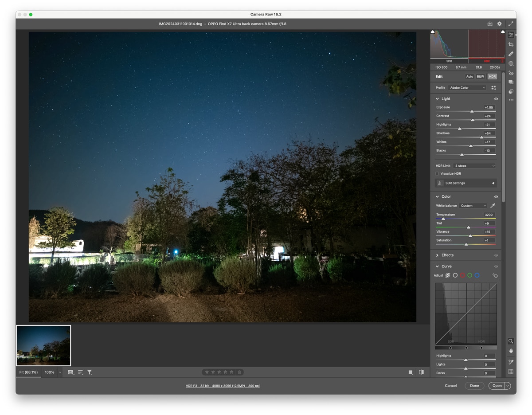Open Camera Raw preferences gear
532x415 pixels.
tap(499, 24)
